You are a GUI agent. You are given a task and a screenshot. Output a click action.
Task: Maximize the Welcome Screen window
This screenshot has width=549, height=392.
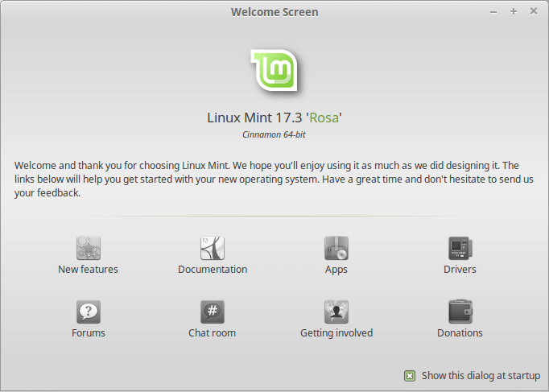pyautogui.click(x=514, y=11)
